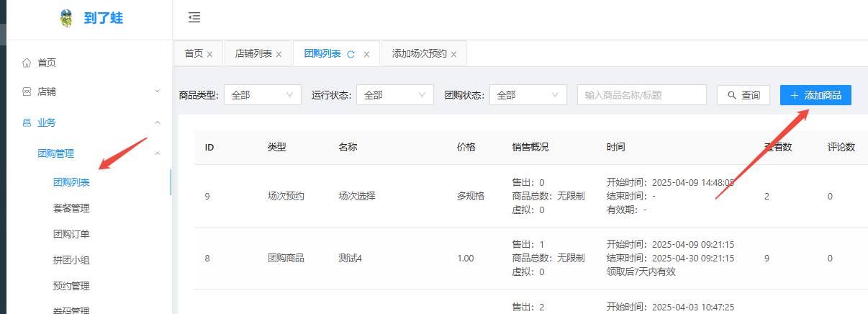Focus the 输入商品名称/标题 search field

tap(642, 94)
